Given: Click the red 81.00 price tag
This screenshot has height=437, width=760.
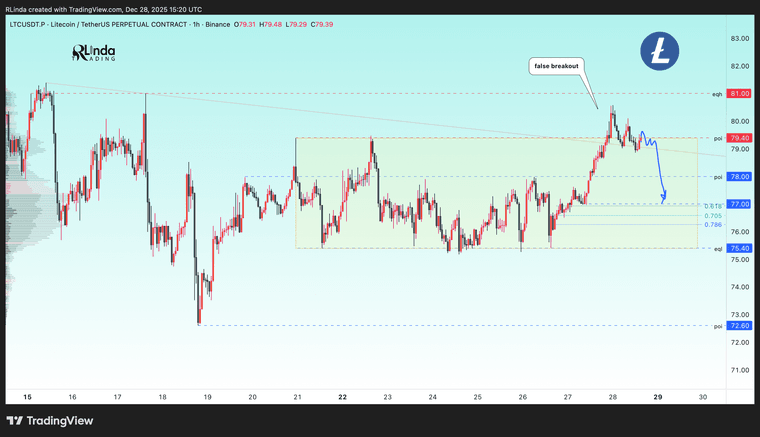Looking at the screenshot, I should pos(740,94).
